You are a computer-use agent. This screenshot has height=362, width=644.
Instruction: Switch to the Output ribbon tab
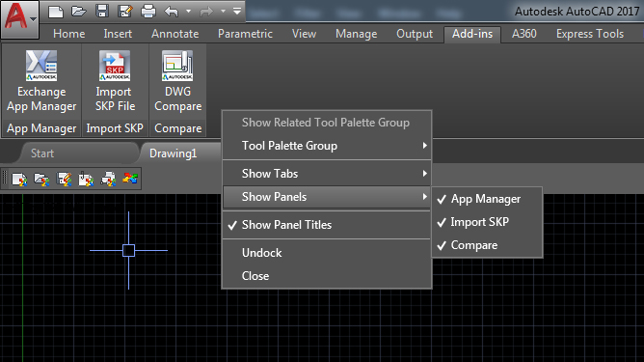pos(415,34)
